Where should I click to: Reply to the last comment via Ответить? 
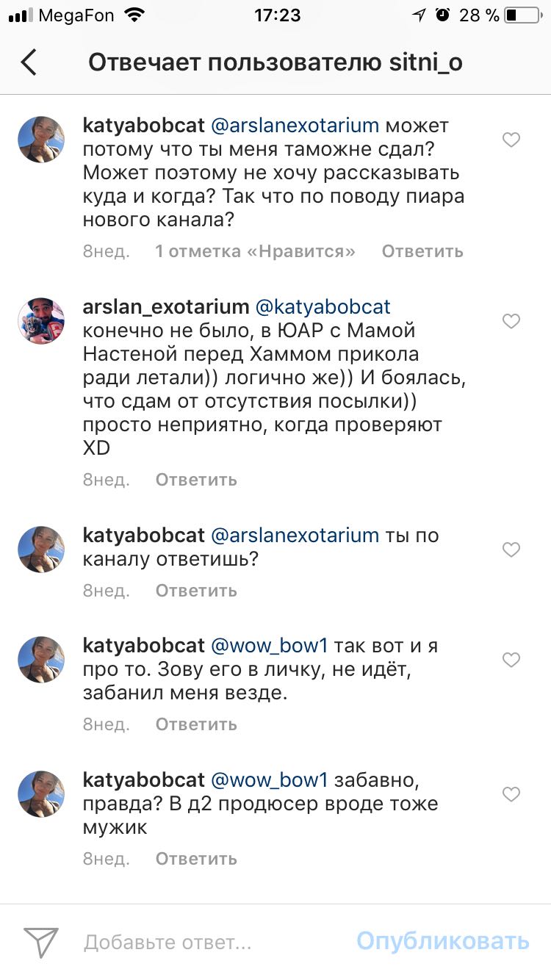[x=196, y=858]
